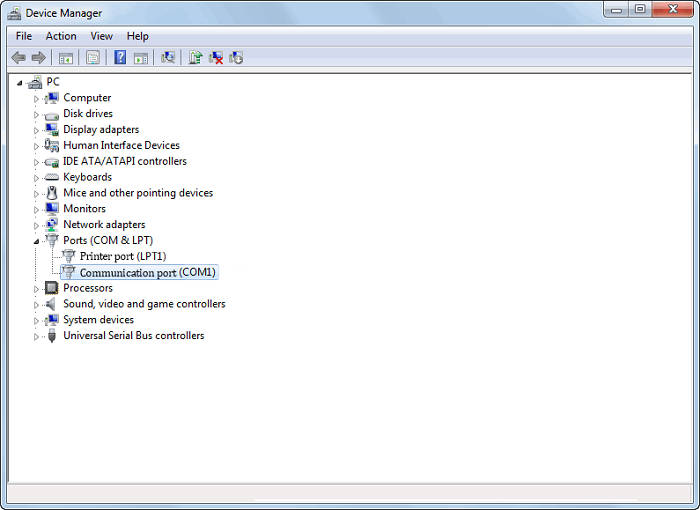This screenshot has height=510, width=700.
Task: Expand Sound, video and game controllers
Action: [36, 305]
